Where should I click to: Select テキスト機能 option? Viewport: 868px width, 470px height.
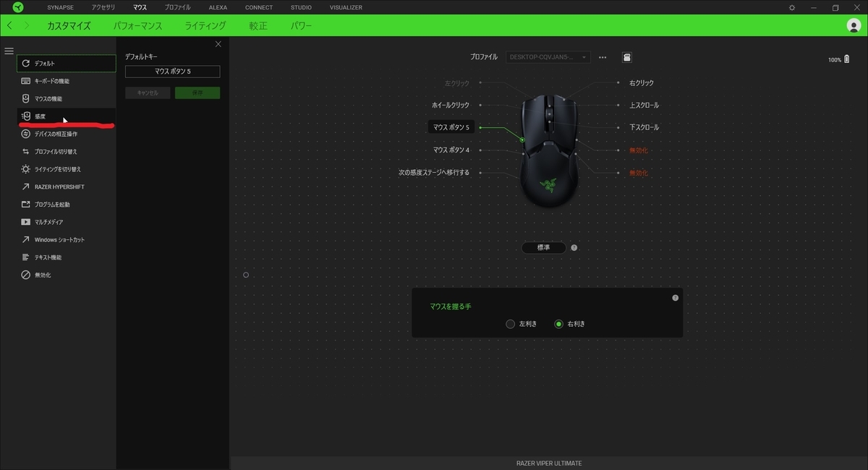tap(66, 257)
